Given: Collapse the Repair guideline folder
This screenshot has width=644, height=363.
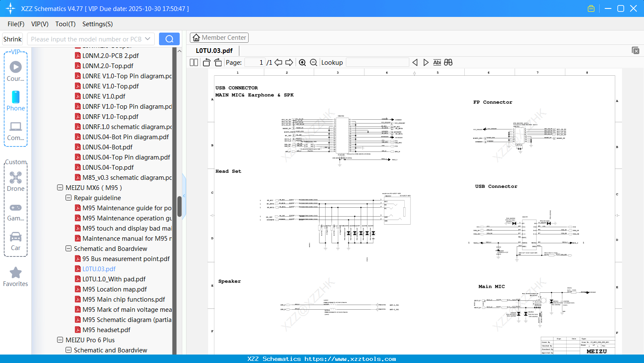Looking at the screenshot, I should (69, 198).
